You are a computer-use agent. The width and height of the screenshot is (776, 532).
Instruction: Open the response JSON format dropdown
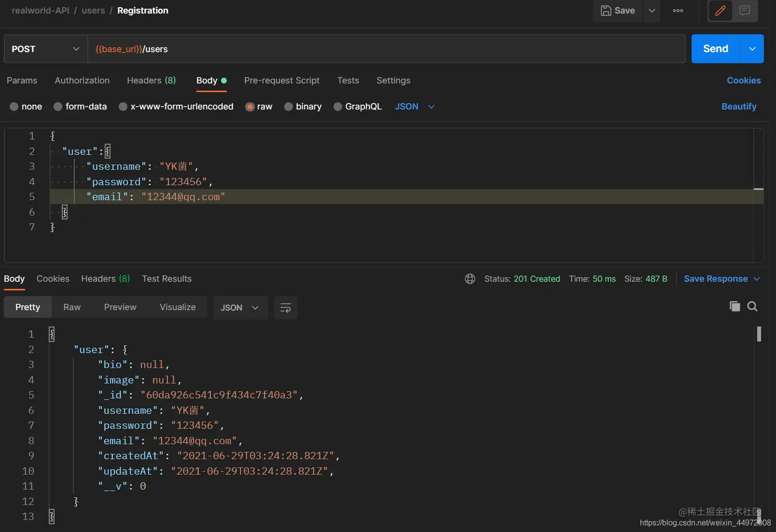coord(240,308)
